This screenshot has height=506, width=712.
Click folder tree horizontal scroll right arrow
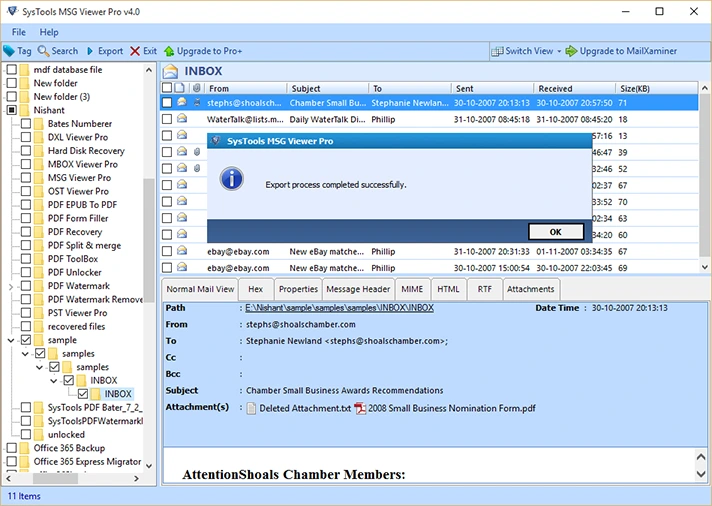click(x=136, y=478)
